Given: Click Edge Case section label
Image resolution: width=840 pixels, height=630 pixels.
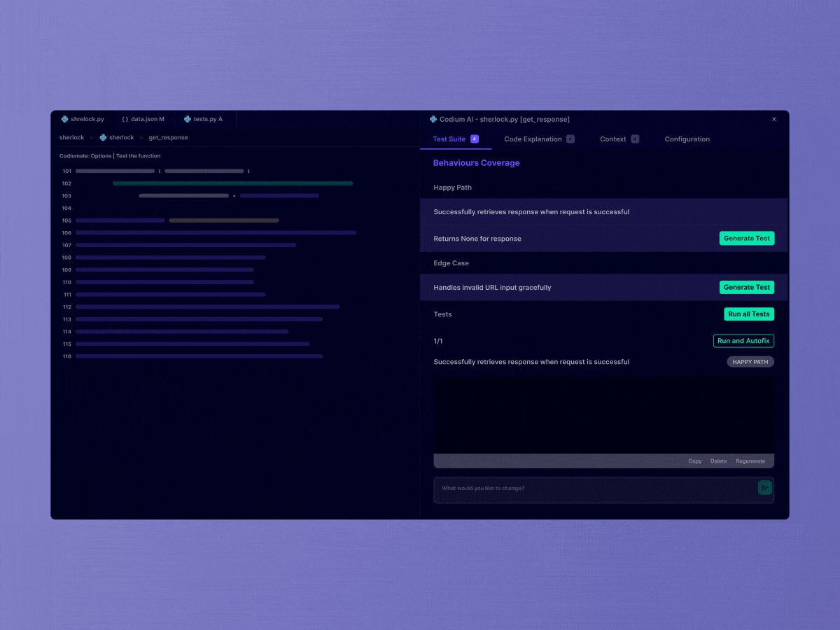Looking at the screenshot, I should [x=451, y=263].
